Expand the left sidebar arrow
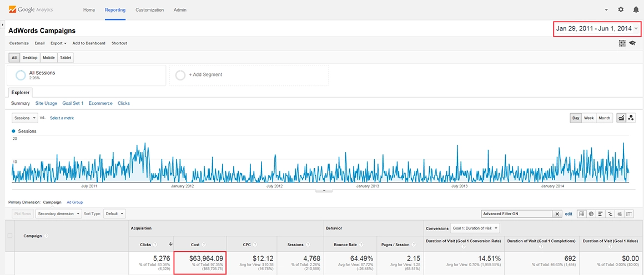The height and width of the screenshot is (275, 644). pyautogui.click(x=2, y=25)
